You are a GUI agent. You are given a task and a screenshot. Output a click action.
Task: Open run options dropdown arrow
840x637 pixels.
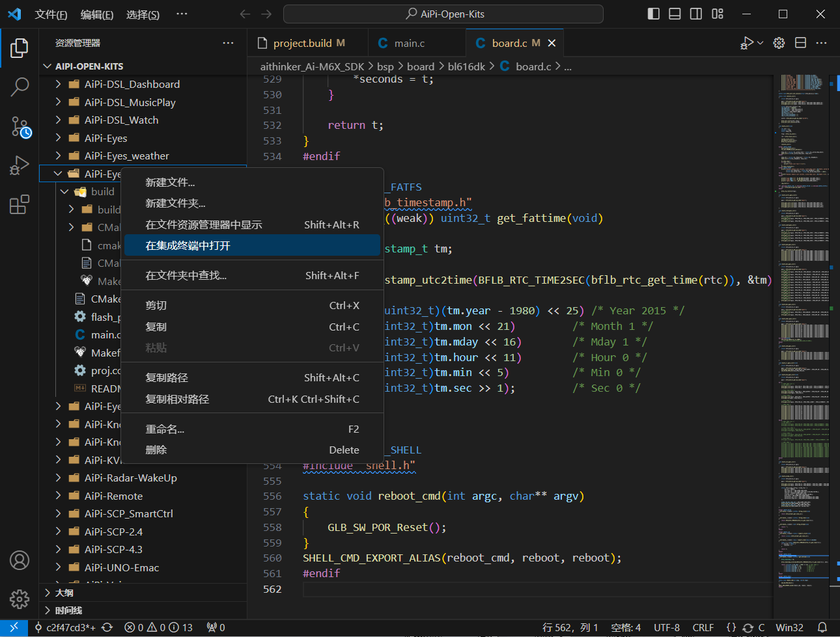pos(760,43)
